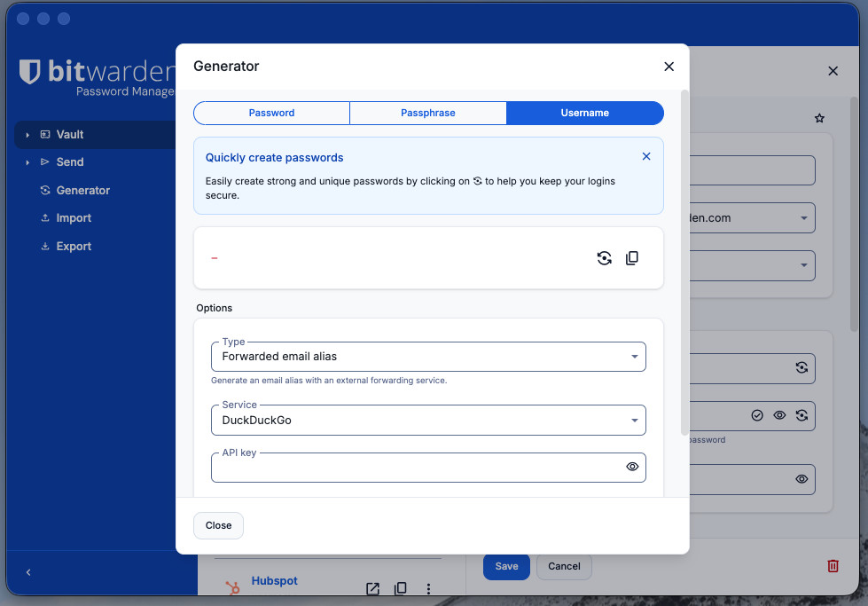The image size is (868, 606).
Task: Open the Type dropdown, set to Forwarded email alias
Action: tap(428, 357)
